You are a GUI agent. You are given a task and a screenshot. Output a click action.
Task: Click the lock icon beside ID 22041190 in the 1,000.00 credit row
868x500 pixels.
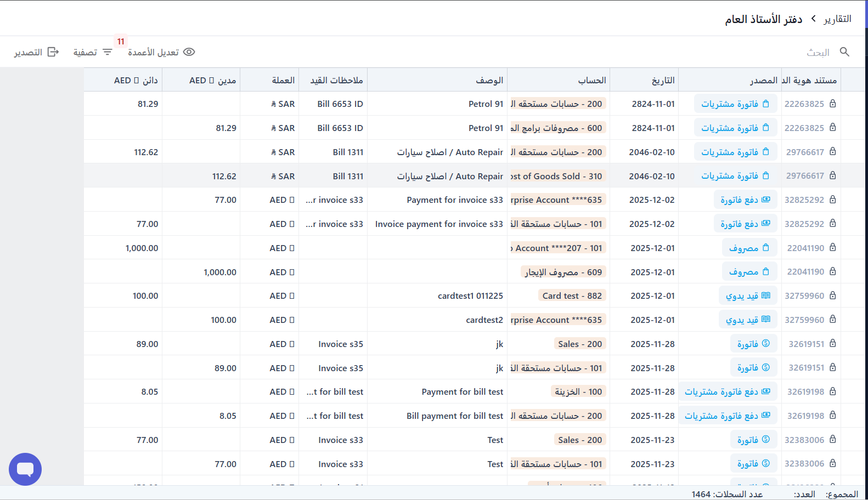click(832, 248)
